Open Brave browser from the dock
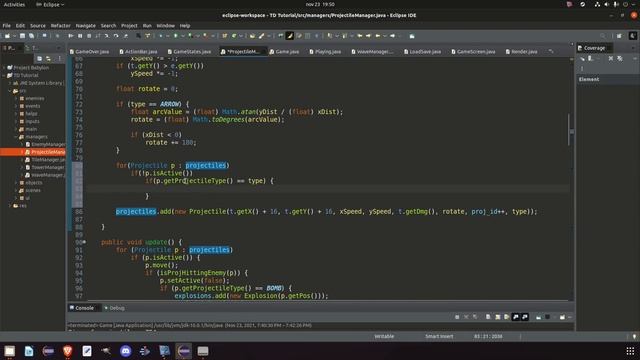Screen dimensions: 640x360 coord(67,351)
